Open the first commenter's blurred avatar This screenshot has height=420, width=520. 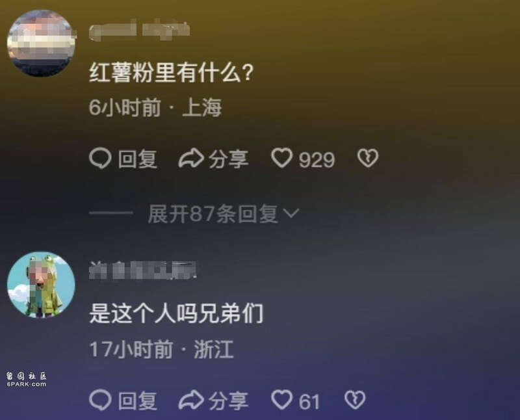pos(41,44)
